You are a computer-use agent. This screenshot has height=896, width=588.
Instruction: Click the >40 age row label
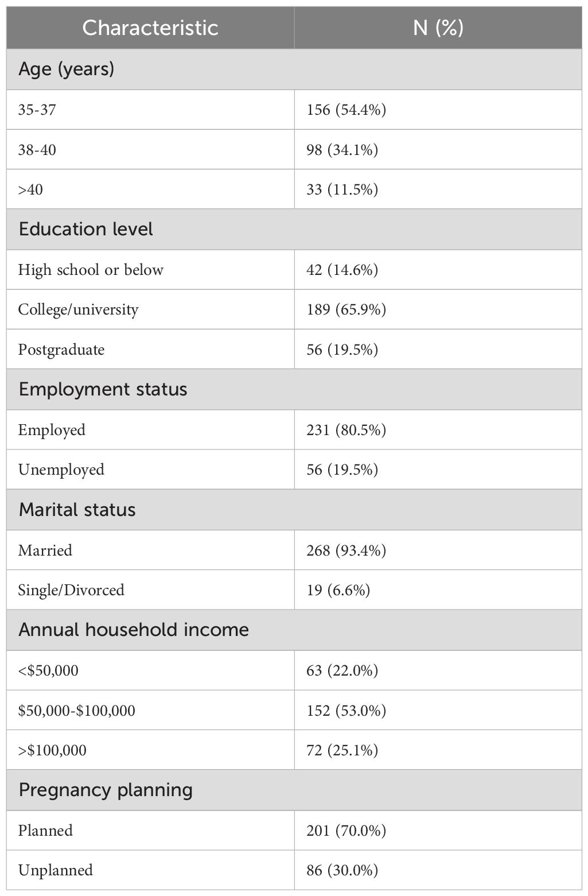pos(30,189)
